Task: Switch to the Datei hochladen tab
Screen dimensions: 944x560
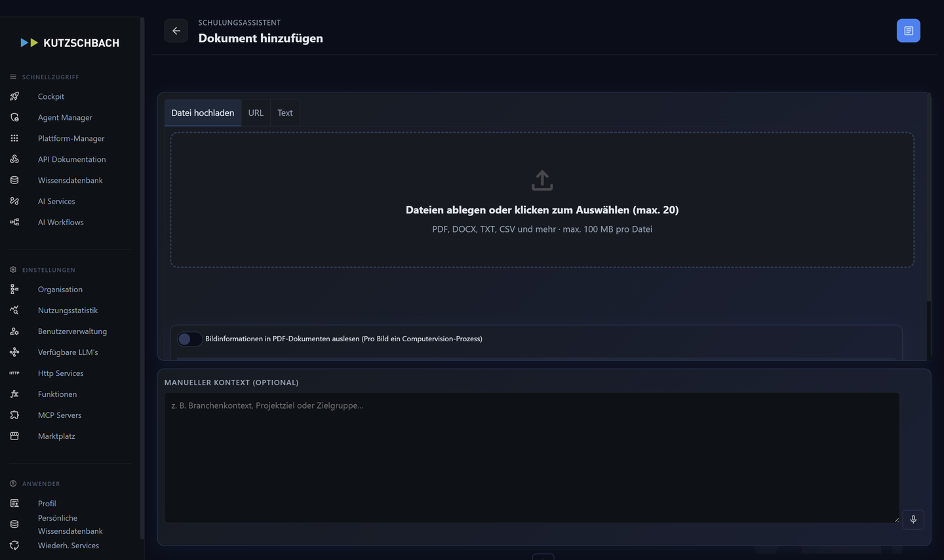Action: [x=203, y=113]
